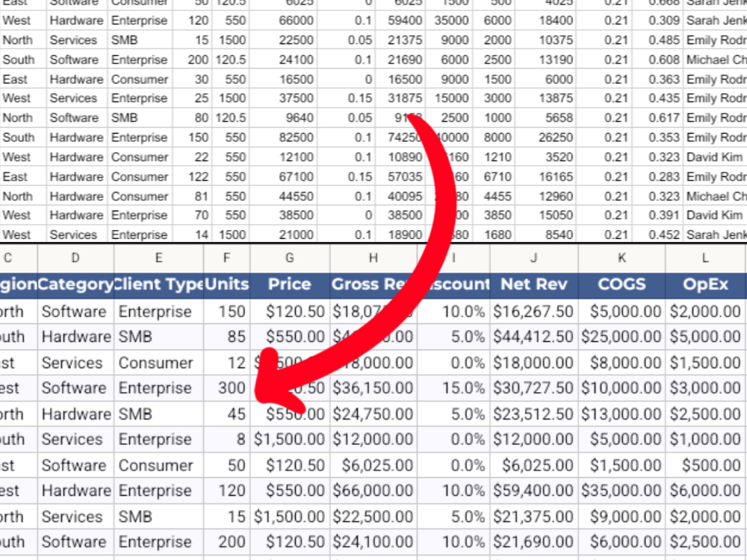Viewport: 747px width, 560px height.
Task: Select the $24,750.00 gross revenue cell
Action: point(373,414)
